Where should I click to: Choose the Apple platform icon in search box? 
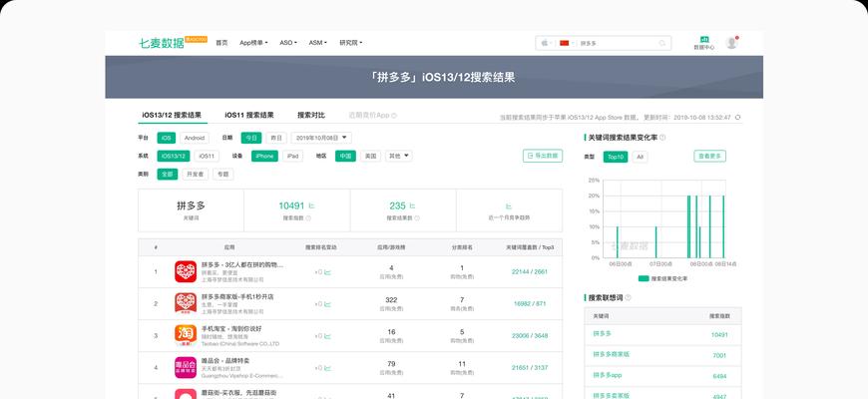[544, 43]
